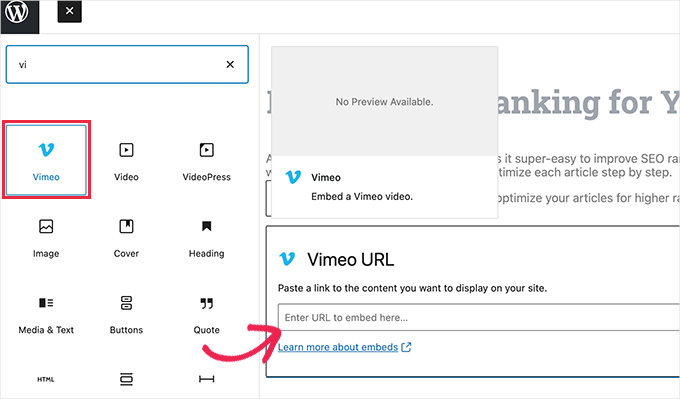Screen dimensions: 680x399
Task: Click the Vimeo logo in the preview card
Action: (293, 177)
